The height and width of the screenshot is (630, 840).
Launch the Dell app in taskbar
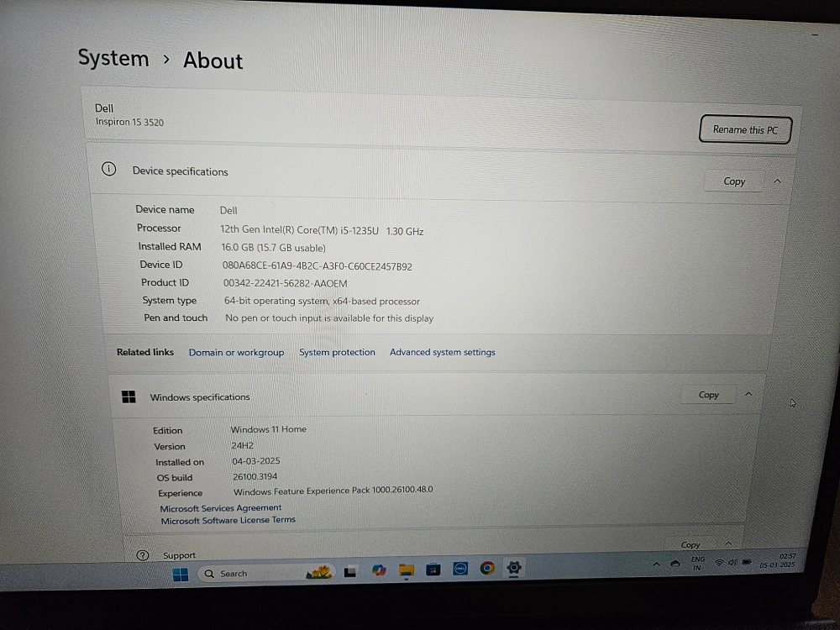click(460, 569)
